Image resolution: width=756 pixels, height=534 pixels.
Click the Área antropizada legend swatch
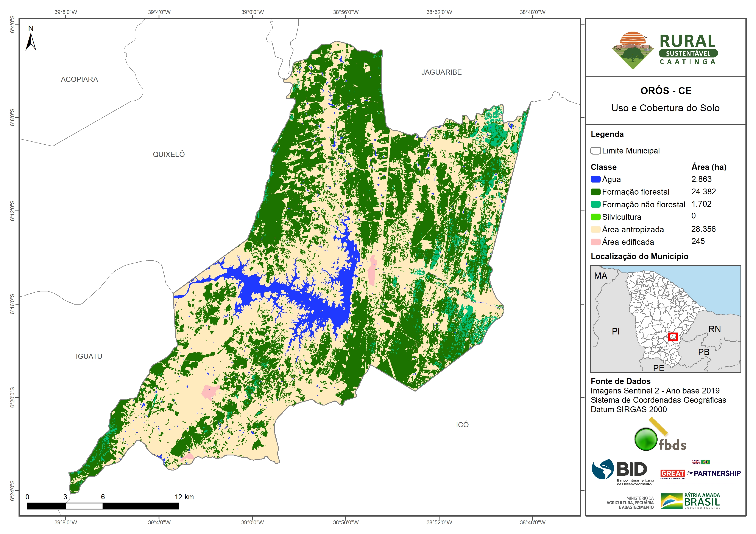[595, 229]
